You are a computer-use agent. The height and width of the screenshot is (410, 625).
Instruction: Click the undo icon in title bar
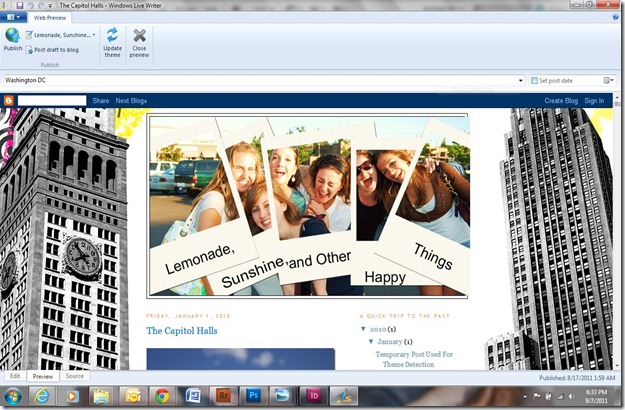tap(30, 5)
